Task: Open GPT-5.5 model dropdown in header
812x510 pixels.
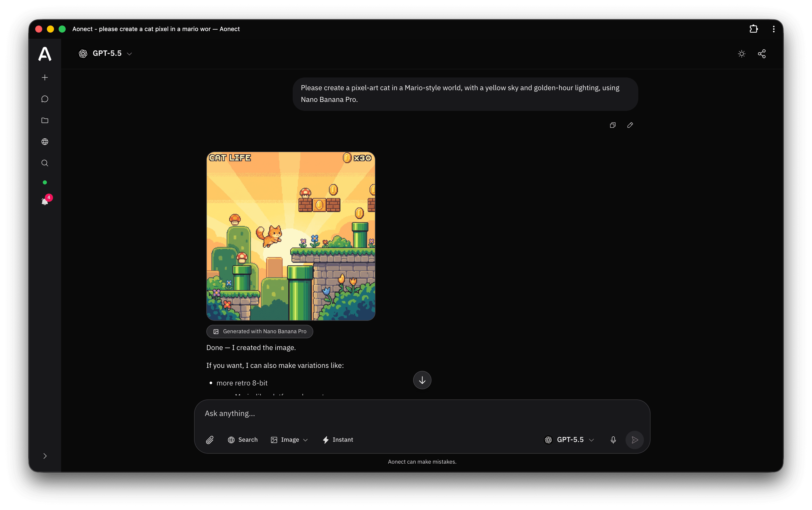Action: 105,54
